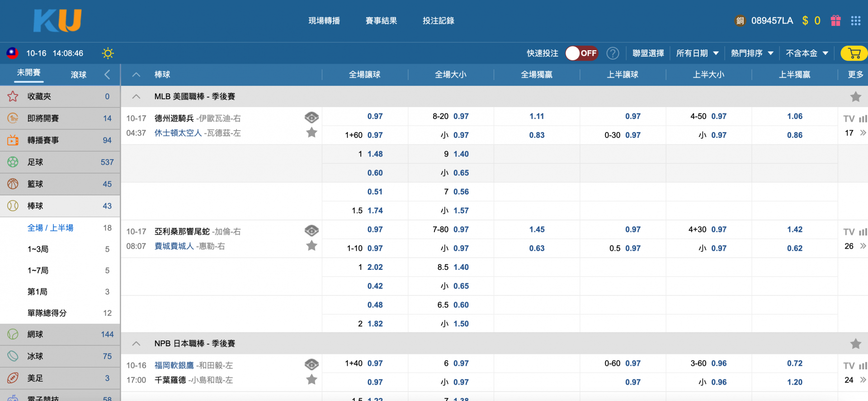
Task: Open TV stats for 亞利桑那響尾蛇 match
Action: click(855, 232)
